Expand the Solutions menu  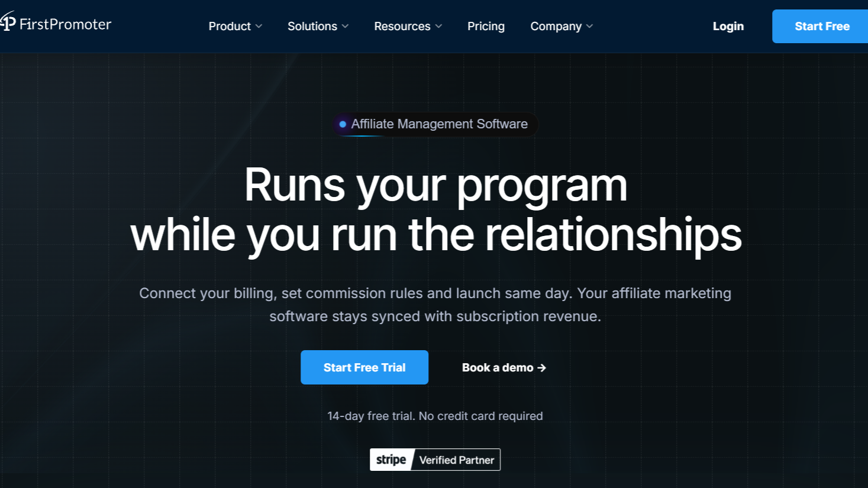tap(318, 26)
